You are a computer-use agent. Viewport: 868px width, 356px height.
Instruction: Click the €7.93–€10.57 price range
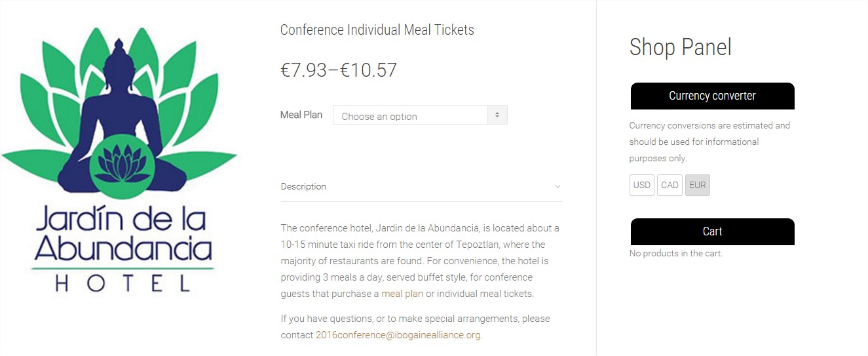(x=339, y=70)
